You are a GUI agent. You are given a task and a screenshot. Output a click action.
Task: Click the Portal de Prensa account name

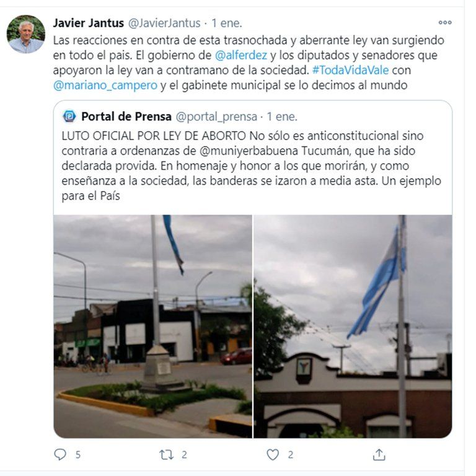126,117
